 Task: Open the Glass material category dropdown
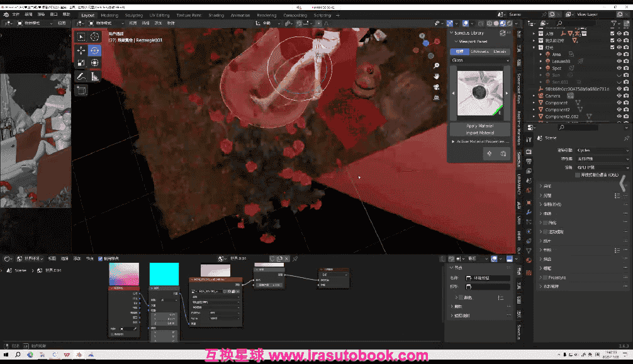point(480,60)
